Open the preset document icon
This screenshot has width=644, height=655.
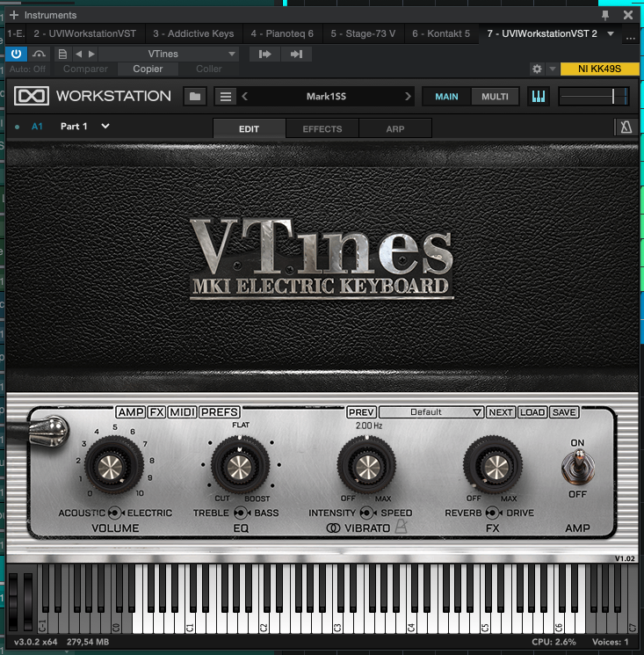[62, 54]
